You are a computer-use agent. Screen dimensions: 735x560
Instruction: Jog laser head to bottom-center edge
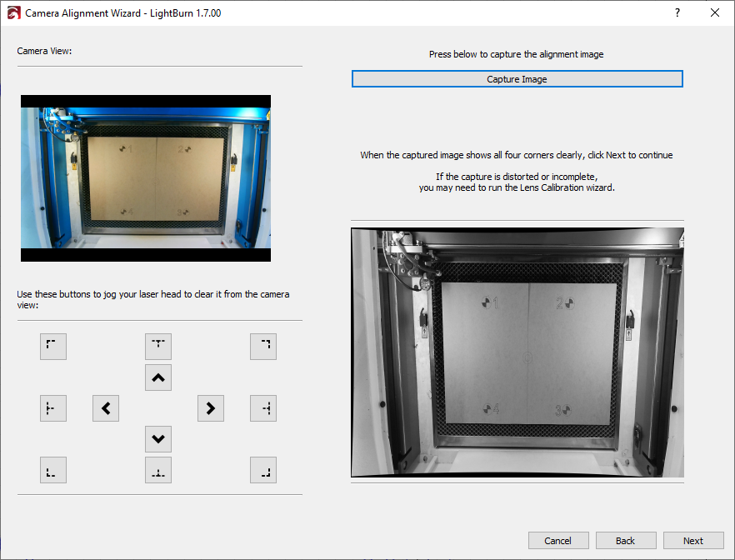[158, 471]
